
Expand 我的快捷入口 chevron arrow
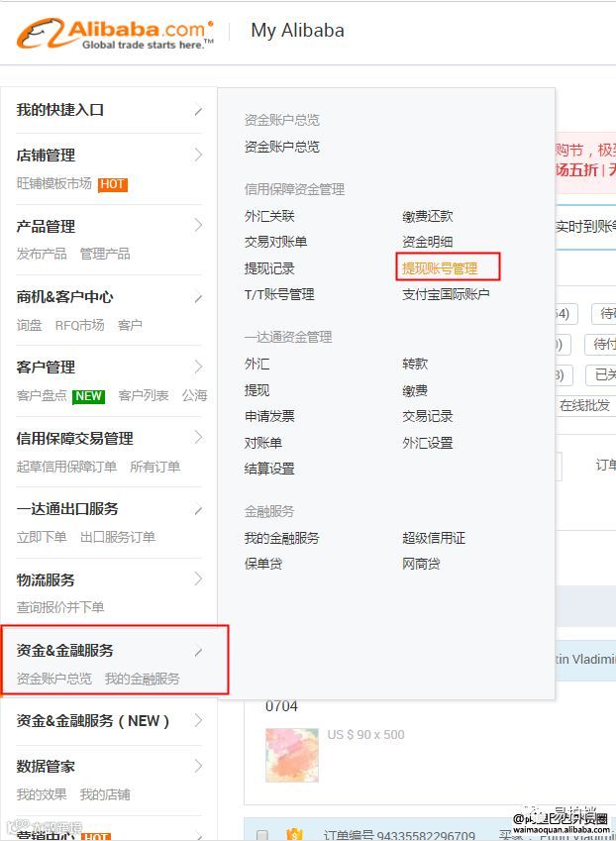point(198,111)
